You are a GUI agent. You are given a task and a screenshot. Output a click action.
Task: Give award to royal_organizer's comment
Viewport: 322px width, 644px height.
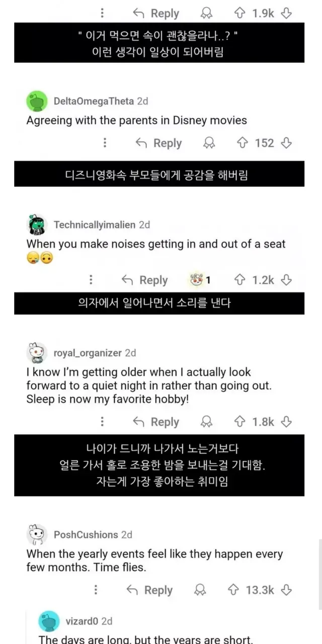(x=206, y=422)
